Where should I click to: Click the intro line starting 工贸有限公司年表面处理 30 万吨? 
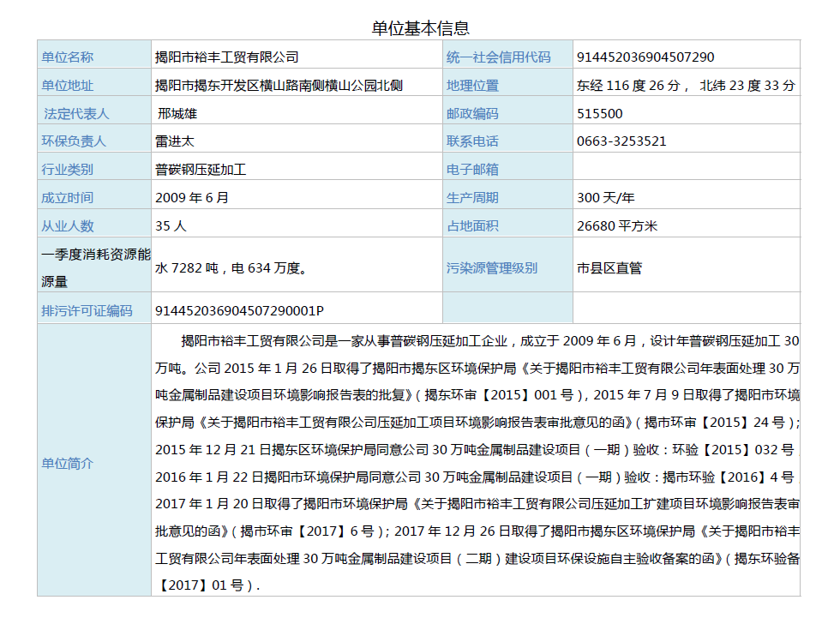(x=477, y=559)
